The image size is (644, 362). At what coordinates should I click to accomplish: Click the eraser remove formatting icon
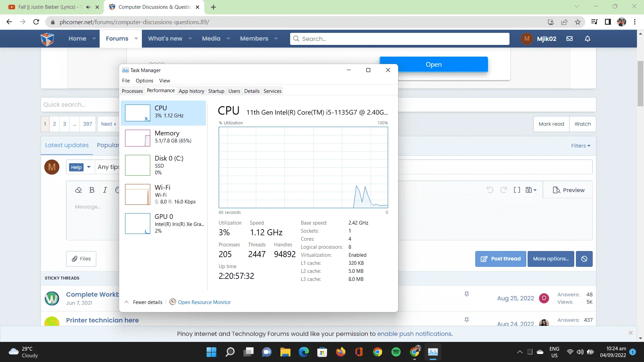pos(78,190)
